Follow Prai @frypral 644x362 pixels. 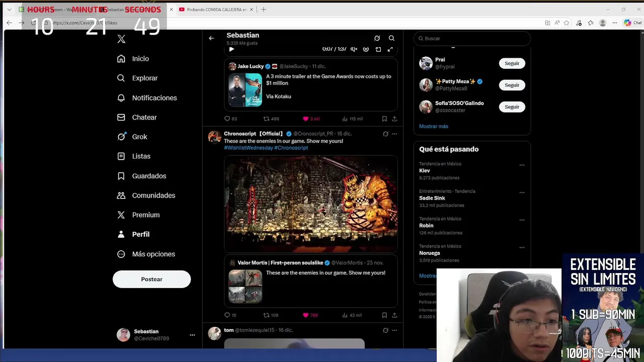point(512,63)
